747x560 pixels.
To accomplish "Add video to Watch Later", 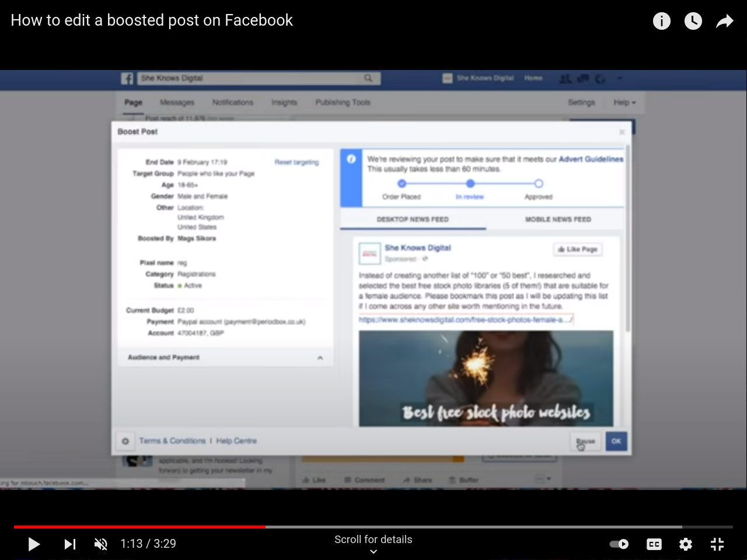I will [x=693, y=21].
